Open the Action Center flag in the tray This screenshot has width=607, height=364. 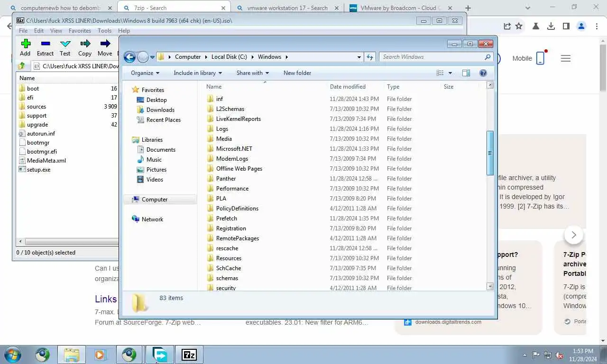point(536,355)
